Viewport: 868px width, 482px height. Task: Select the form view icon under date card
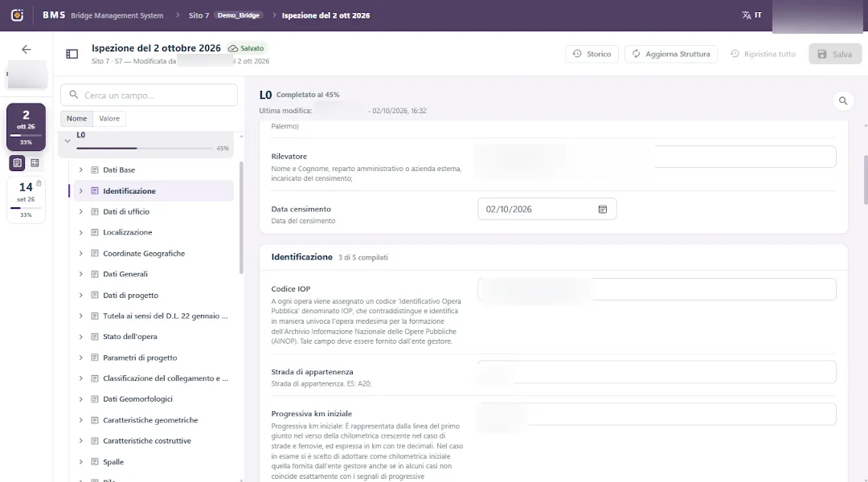[x=17, y=163]
